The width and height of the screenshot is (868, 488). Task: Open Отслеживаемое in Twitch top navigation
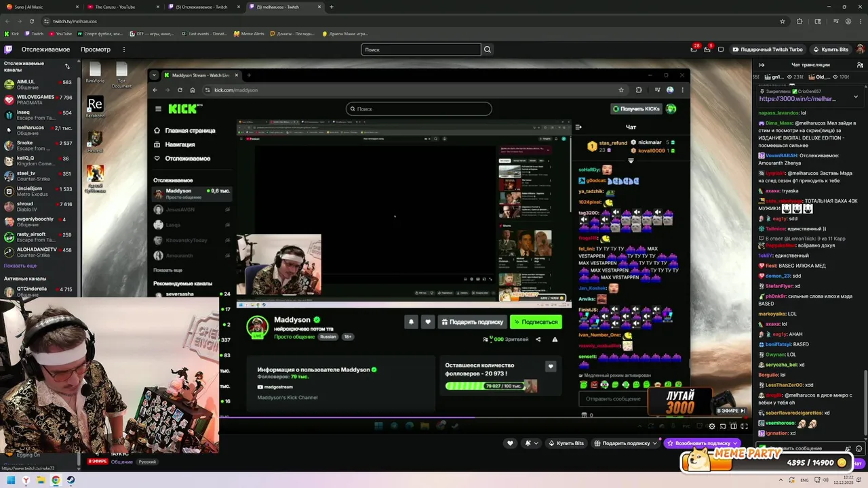point(45,49)
